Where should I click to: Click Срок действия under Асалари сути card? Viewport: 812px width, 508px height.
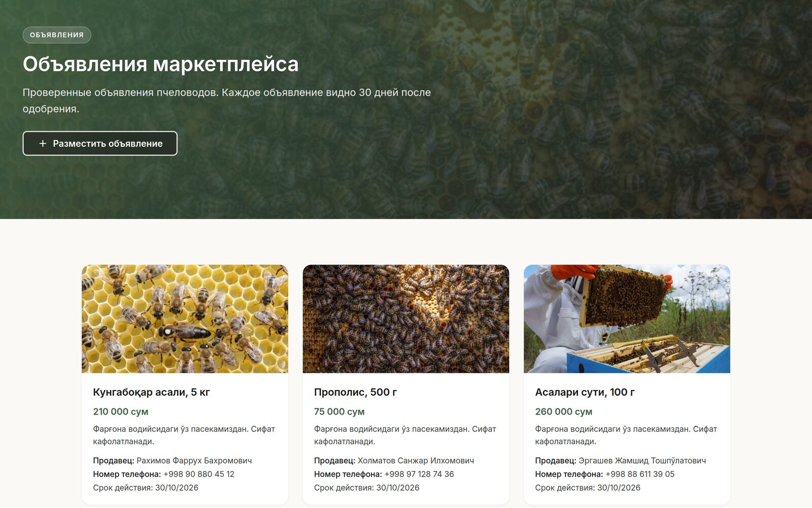pyautogui.click(x=588, y=488)
